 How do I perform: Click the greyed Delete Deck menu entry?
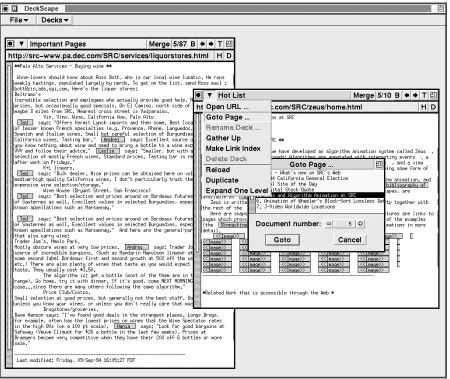tap(237, 159)
